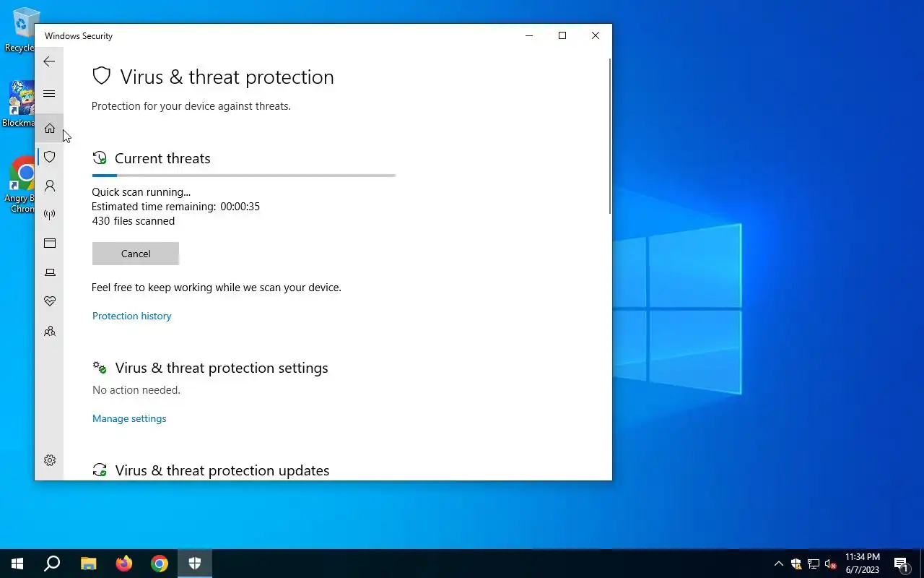Click the Windows Security tray icon
The height and width of the screenshot is (578, 924).
pyautogui.click(x=796, y=564)
